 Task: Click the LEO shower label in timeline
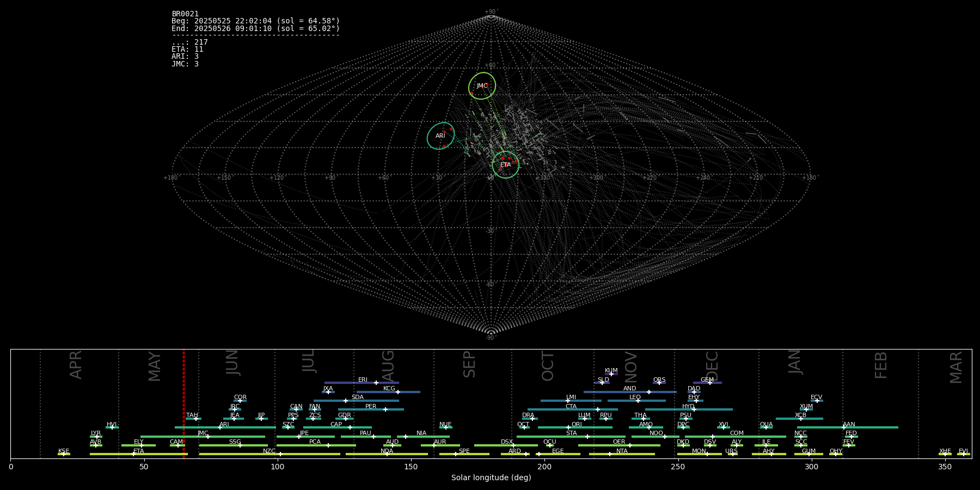635,397
